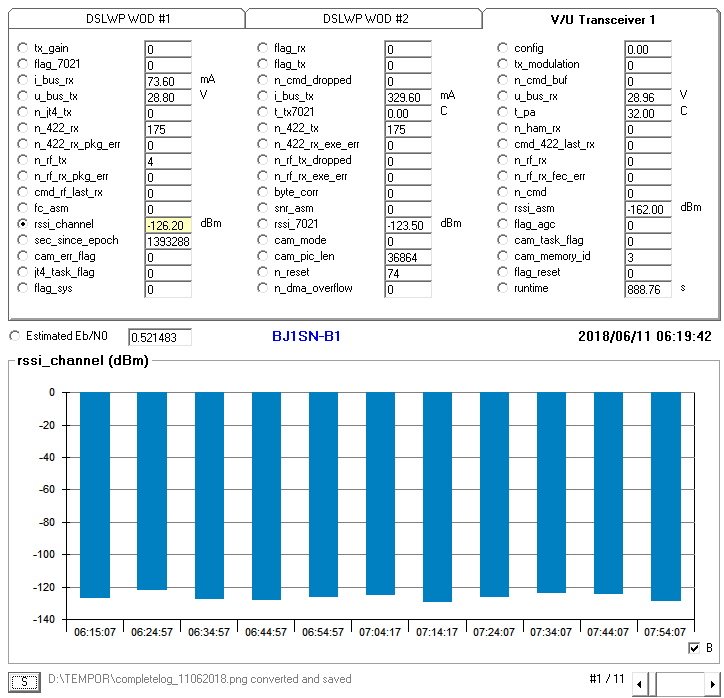Click the sec_since_epoch value 1393288
Image resolution: width=724 pixels, height=698 pixels.
(168, 241)
